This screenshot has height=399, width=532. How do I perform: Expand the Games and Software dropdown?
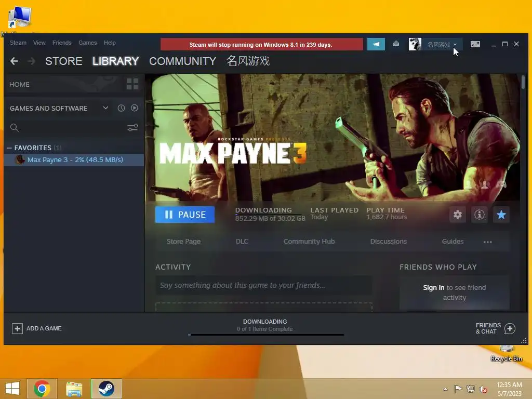pos(105,108)
